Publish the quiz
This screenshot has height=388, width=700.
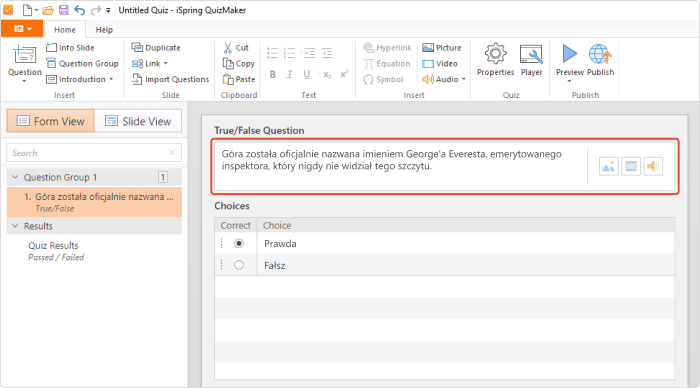(600, 60)
